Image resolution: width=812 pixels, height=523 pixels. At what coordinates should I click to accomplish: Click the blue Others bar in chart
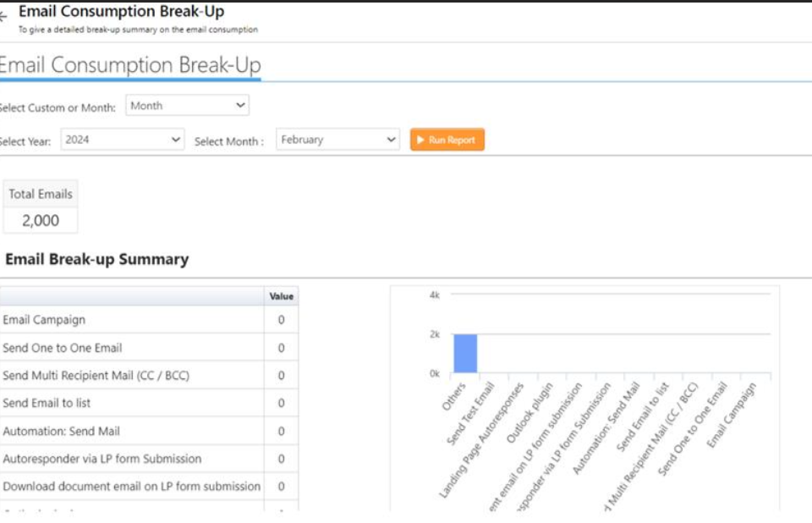tap(465, 354)
